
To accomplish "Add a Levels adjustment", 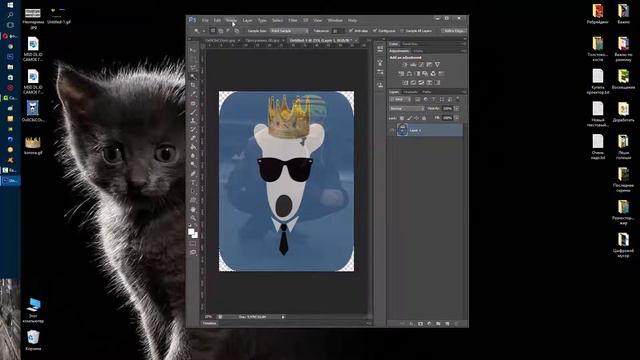I will (x=413, y=64).
